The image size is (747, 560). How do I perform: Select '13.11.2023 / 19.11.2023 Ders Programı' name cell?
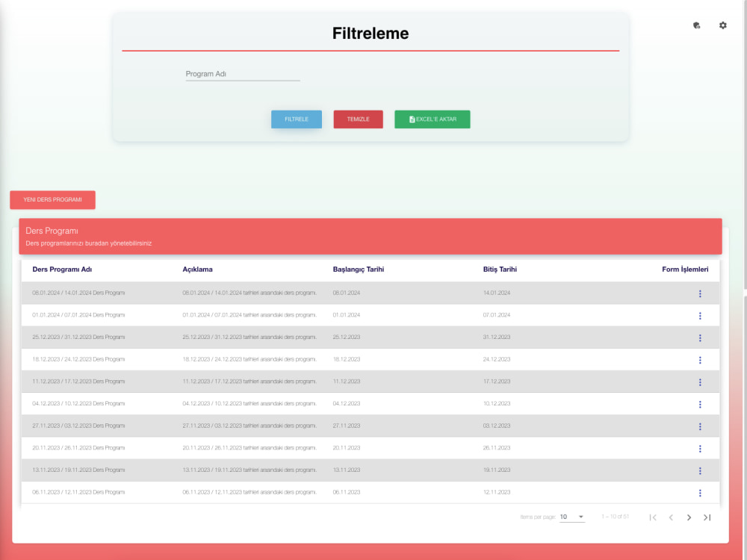pyautogui.click(x=78, y=470)
